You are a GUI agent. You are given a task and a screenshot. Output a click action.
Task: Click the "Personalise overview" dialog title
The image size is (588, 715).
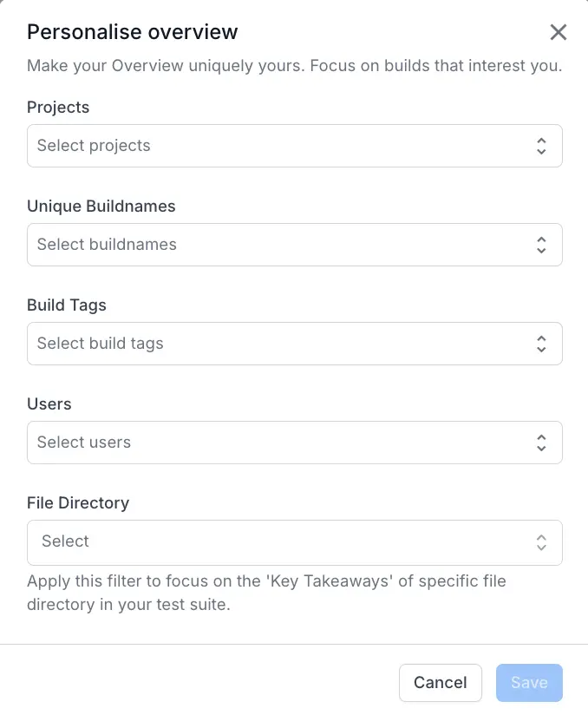click(x=133, y=33)
